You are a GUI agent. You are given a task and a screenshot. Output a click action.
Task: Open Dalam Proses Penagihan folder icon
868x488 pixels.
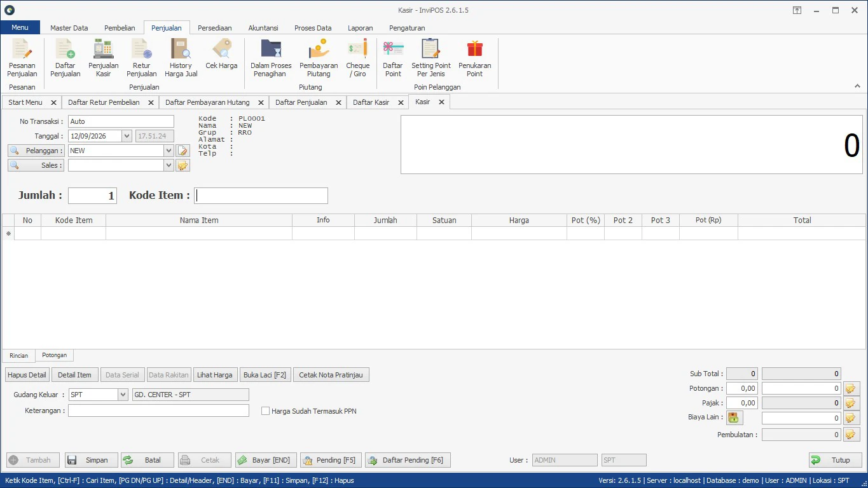click(271, 58)
